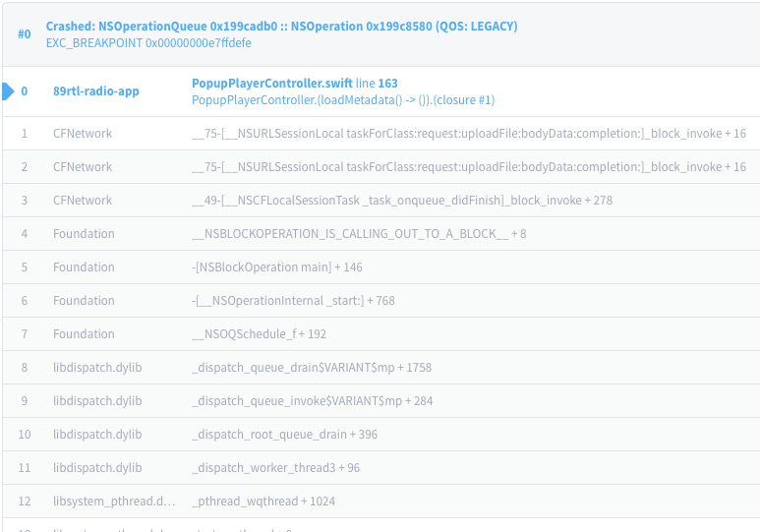The width and height of the screenshot is (760, 532).
Task: Click the _dispatch_worker_thread3 + 96 frame
Action: click(275, 468)
